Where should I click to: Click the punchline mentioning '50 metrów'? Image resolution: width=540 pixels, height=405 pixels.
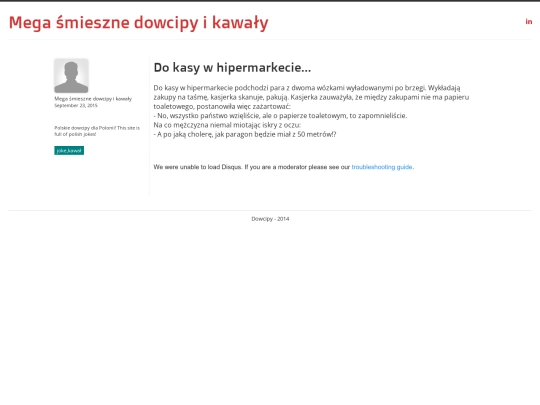245,134
